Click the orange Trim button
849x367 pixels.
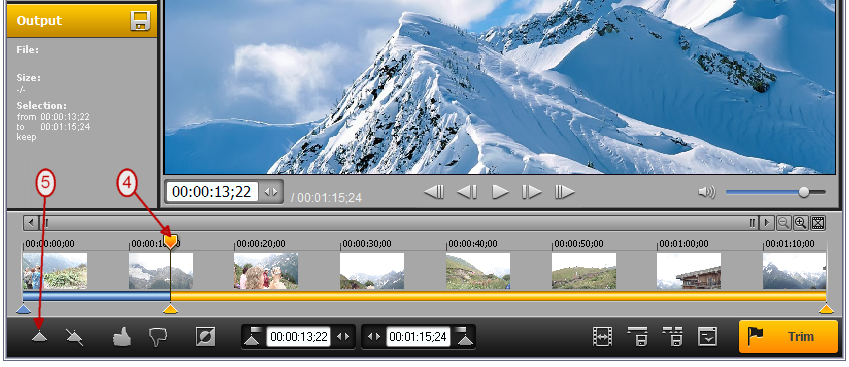[788, 337]
